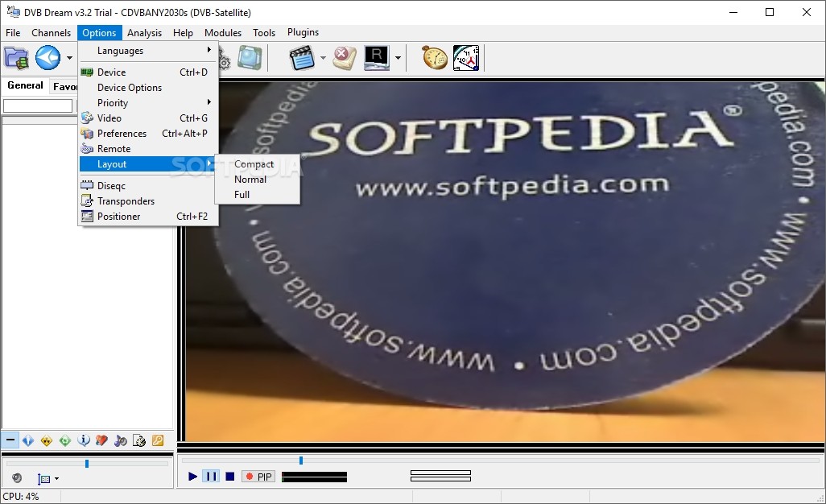This screenshot has height=504, width=826.
Task: Switch to the Favorites tab
Action: coord(64,86)
